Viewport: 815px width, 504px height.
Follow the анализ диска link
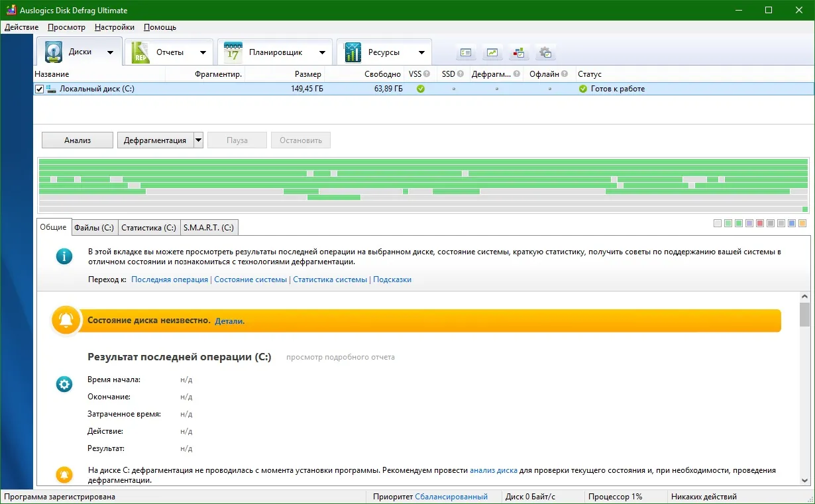click(494, 470)
